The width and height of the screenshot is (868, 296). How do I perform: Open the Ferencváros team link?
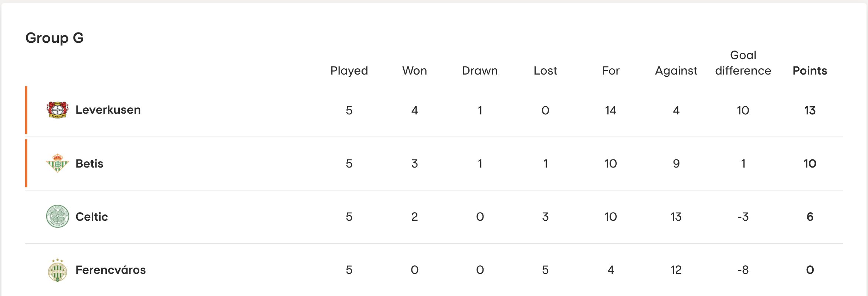(111, 270)
